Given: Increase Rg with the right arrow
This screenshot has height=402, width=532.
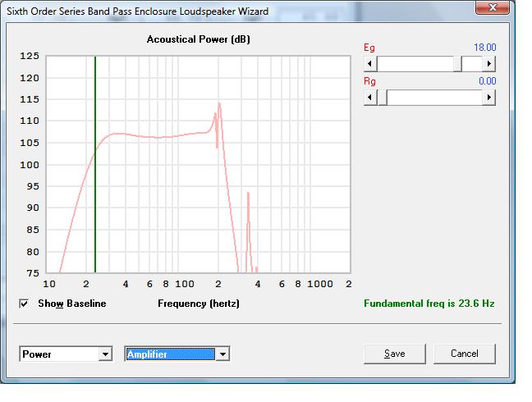Looking at the screenshot, I should tap(489, 98).
